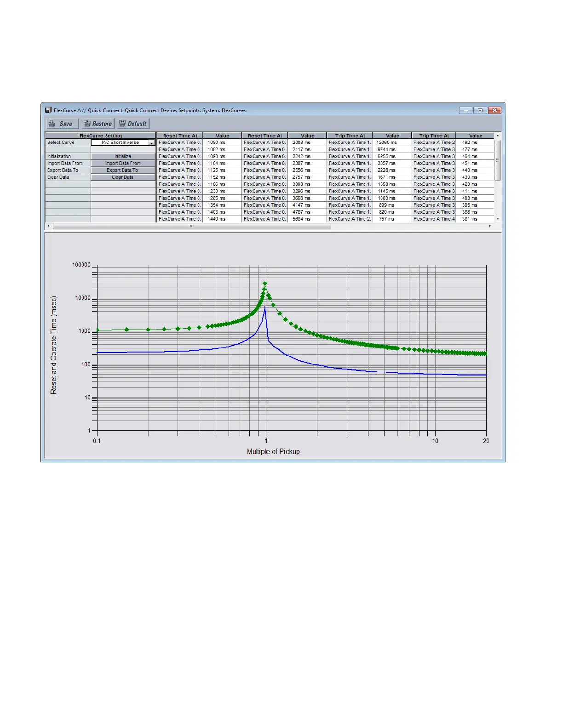Screen dimensions: 563x728
Task: Select the 6255 ms value cell
Action: coord(392,156)
